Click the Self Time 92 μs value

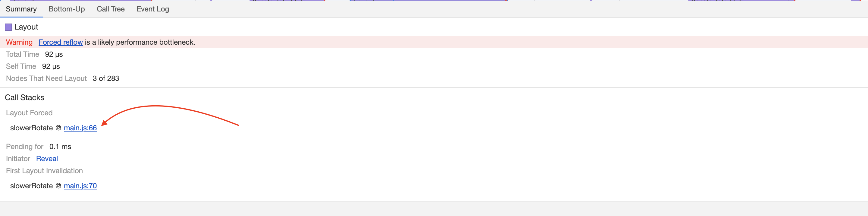(x=51, y=66)
